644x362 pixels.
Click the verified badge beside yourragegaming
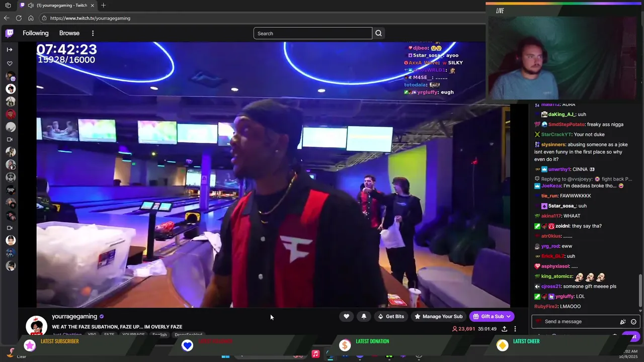point(102,317)
